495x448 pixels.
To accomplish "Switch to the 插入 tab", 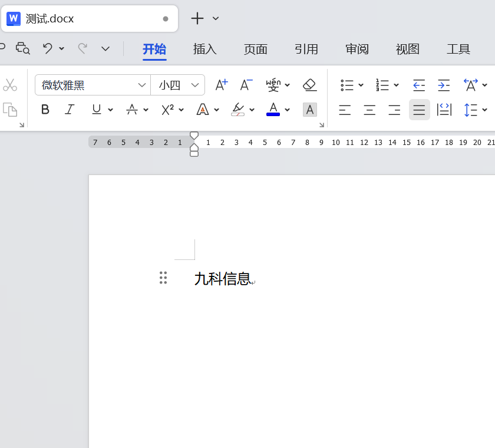I will pyautogui.click(x=205, y=49).
